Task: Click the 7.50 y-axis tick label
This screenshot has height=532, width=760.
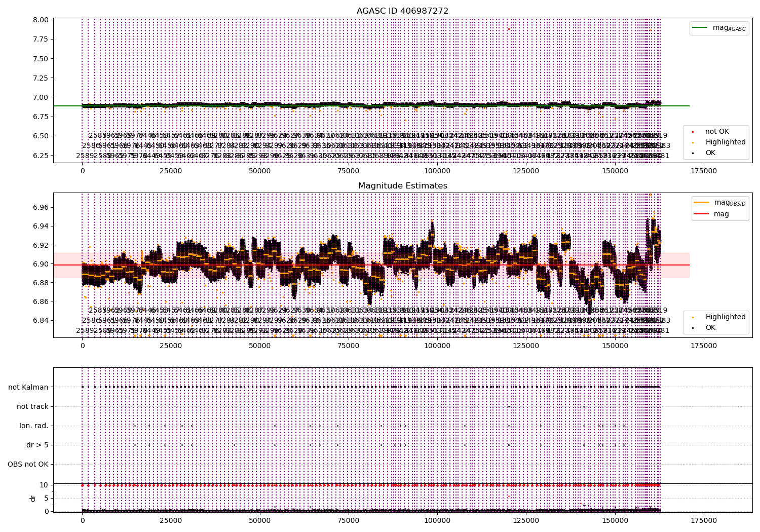Action: tap(41, 59)
